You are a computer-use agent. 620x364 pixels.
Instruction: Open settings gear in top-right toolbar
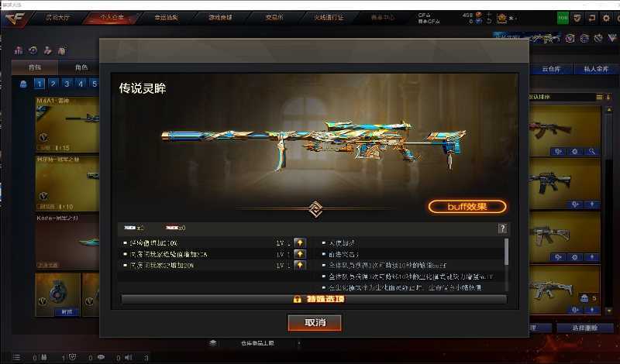coord(606,18)
